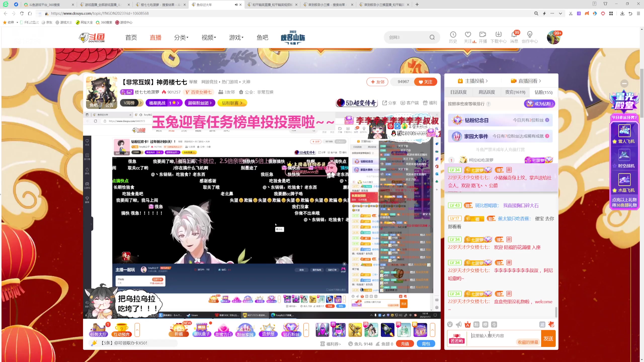The image size is (644, 362).
Task: Open the T-shirt skin icon in title bar
Action: 605,4
